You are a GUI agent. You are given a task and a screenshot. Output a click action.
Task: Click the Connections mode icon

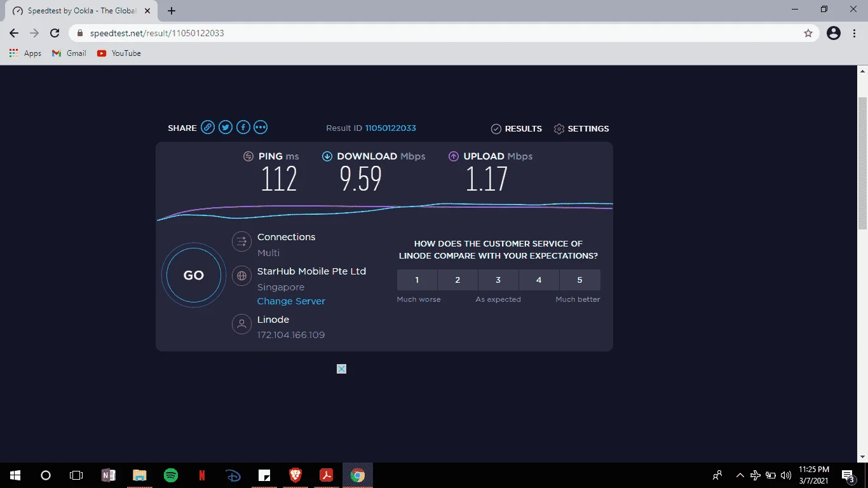click(x=241, y=241)
